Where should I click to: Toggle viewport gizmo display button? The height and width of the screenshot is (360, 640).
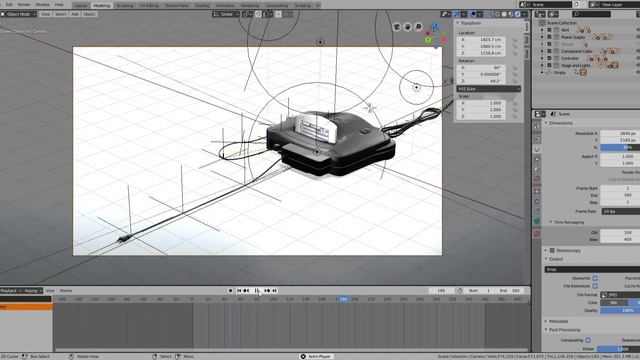click(x=457, y=14)
